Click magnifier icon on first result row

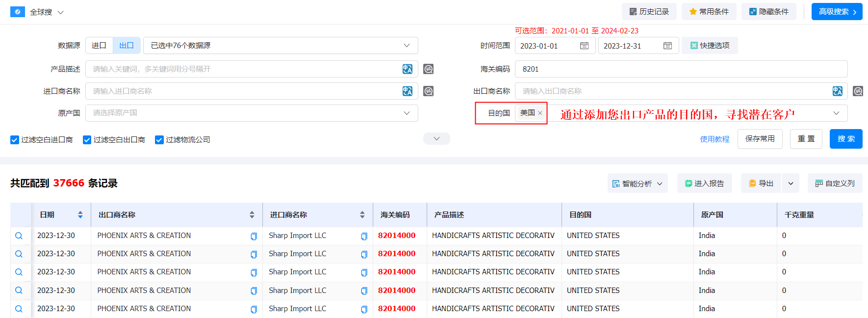[x=19, y=236]
